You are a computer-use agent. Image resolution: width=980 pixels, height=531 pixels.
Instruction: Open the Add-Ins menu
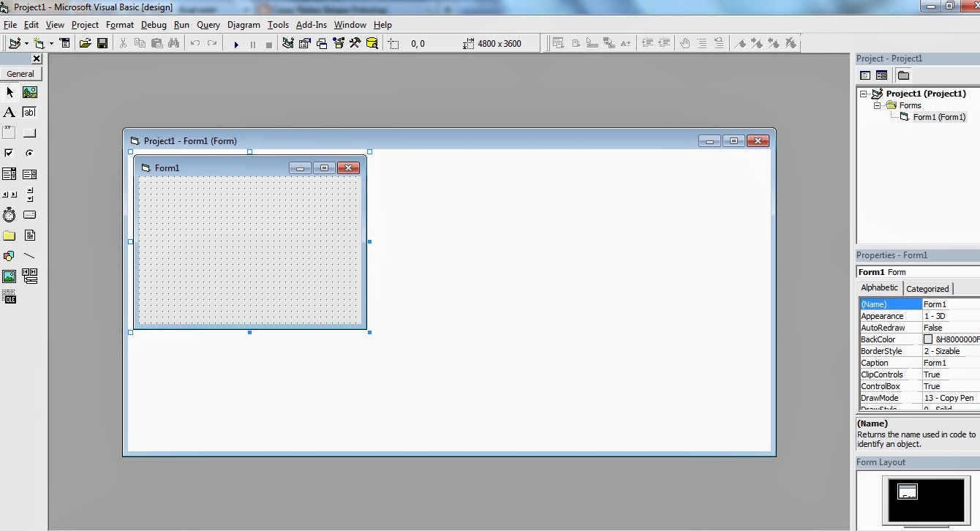click(x=312, y=25)
